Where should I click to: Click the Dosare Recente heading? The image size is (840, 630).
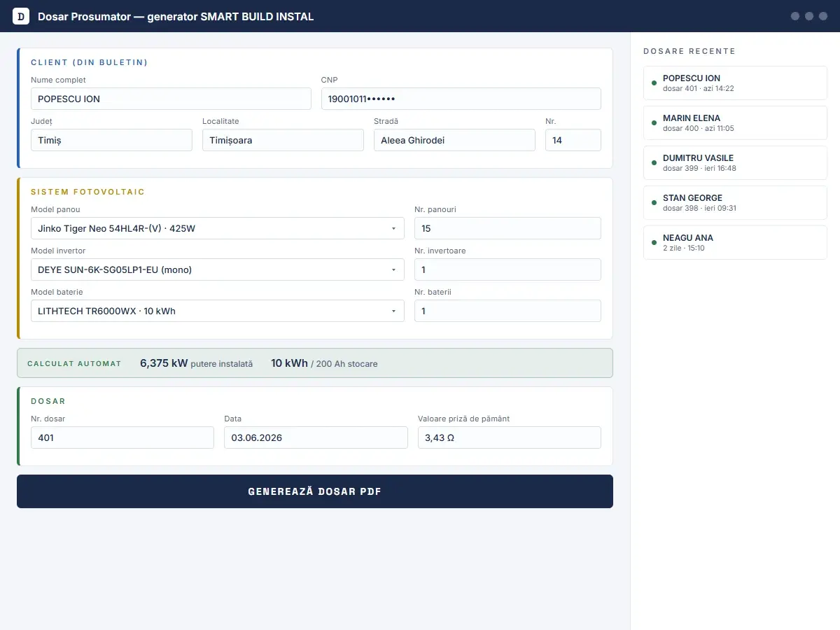[689, 51]
